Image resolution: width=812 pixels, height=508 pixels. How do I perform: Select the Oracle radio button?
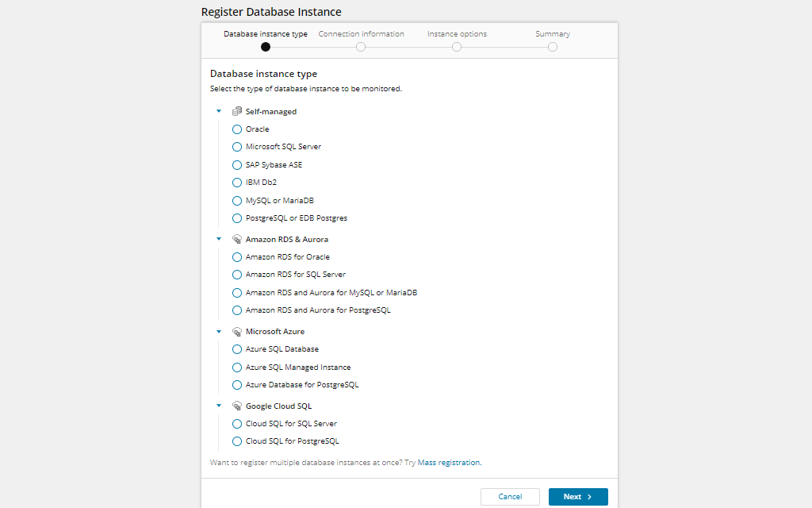[237, 129]
